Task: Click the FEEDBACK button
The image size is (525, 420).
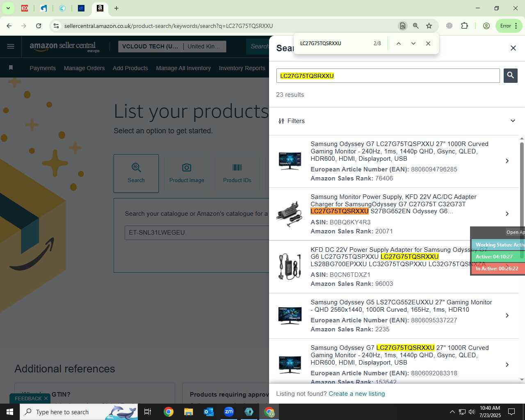Action: tap(28, 399)
